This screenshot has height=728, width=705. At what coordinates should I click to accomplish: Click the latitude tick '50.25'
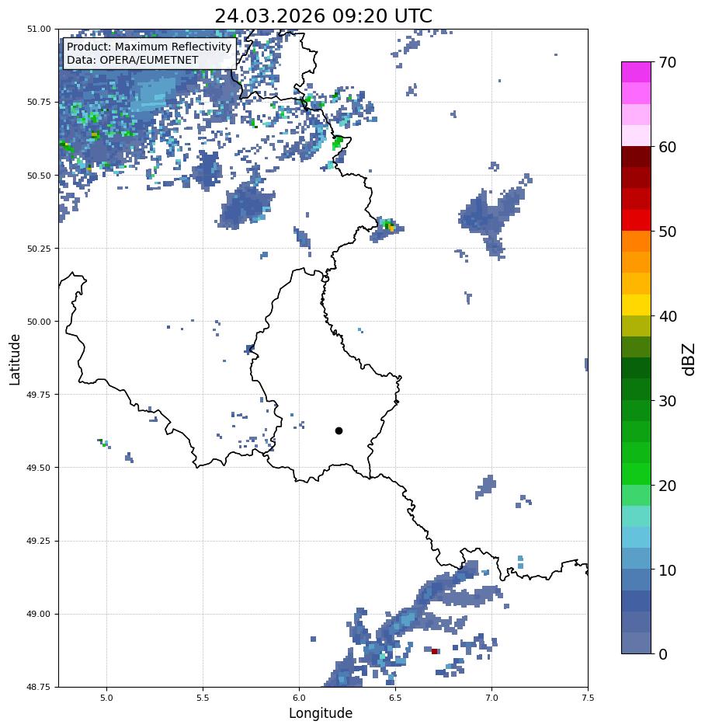[39, 249]
